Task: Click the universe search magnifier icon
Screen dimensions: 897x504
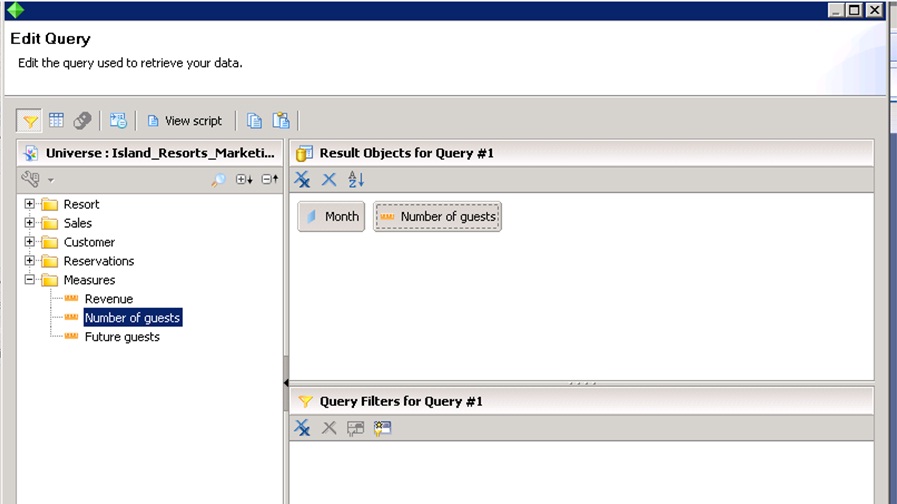Action: point(218,180)
